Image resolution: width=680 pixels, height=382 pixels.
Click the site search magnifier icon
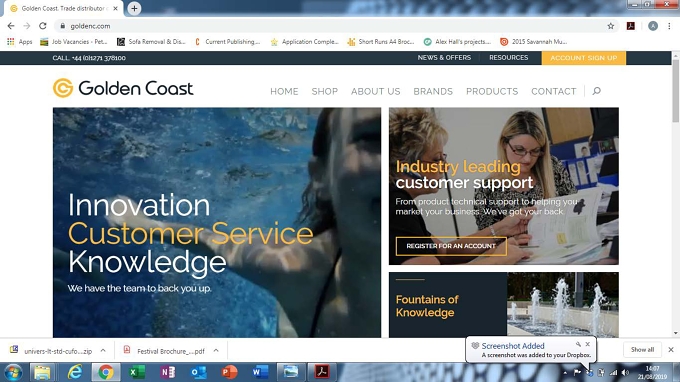(x=596, y=91)
